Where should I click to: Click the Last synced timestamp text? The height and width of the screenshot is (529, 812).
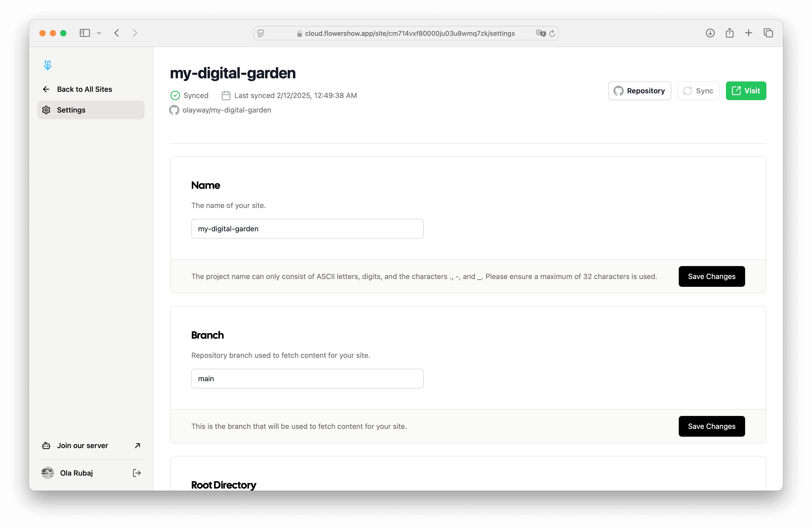point(296,95)
